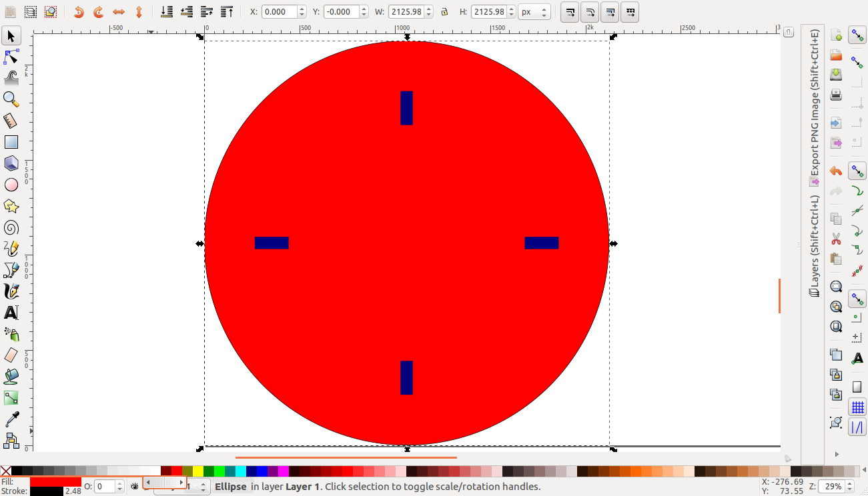Increase the width value stepper
This screenshot has height=496, width=868.
pos(428,9)
